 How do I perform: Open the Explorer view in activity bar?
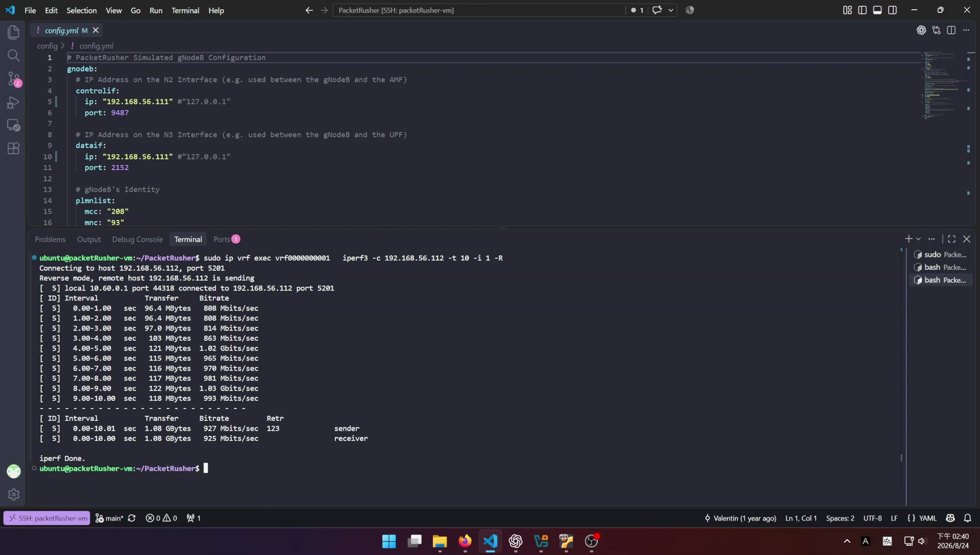14,32
